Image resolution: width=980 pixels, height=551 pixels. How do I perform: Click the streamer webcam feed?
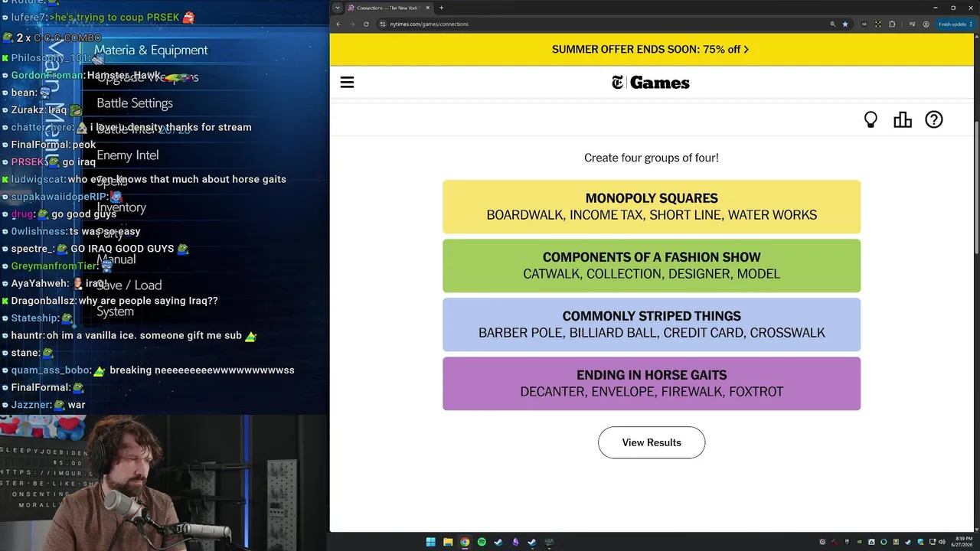point(164,483)
